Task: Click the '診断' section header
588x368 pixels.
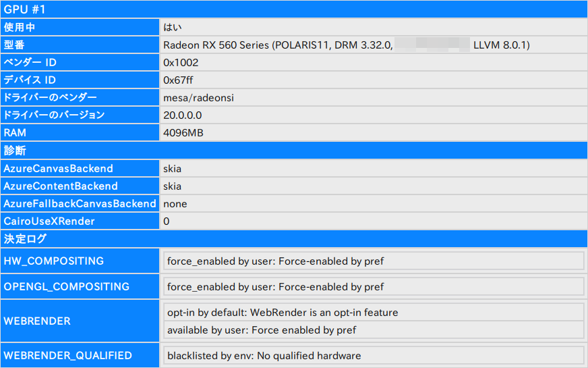Action: pos(294,150)
